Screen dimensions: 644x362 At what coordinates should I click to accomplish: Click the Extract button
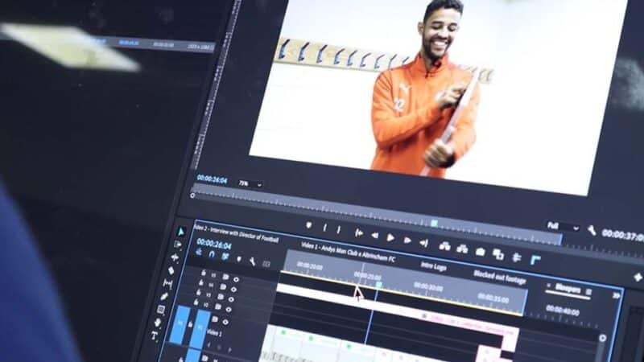coord(462,249)
